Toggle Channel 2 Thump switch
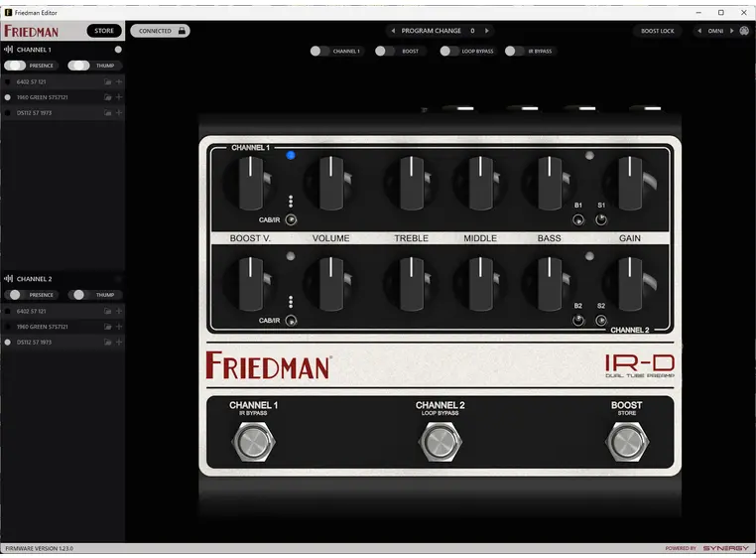The image size is (756, 558). 78,295
